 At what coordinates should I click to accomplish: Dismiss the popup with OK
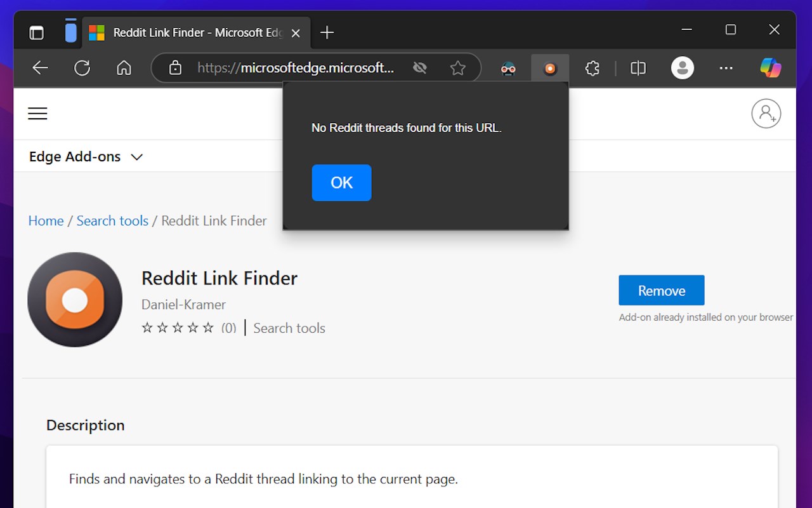[x=341, y=183]
